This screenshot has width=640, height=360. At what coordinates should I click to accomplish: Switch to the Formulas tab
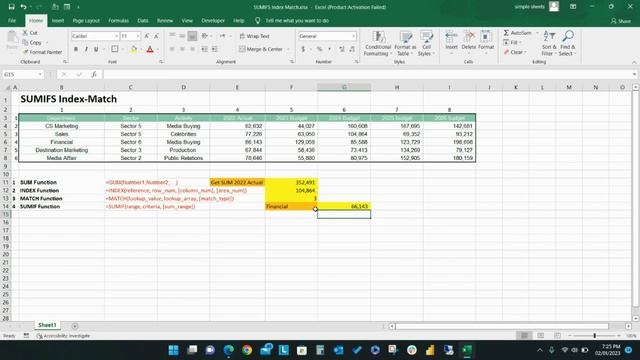118,20
